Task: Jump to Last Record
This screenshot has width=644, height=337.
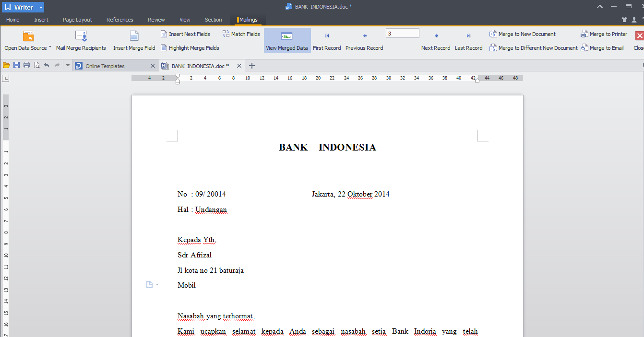Action: click(x=468, y=41)
